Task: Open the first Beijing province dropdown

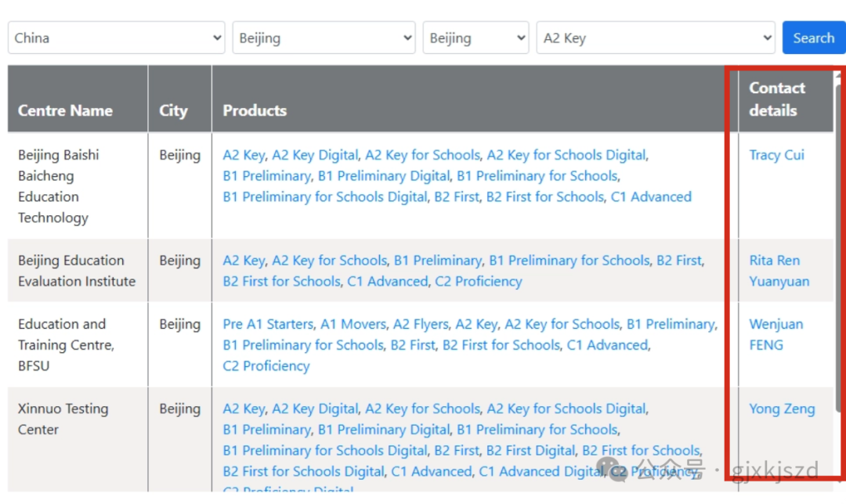Action: click(x=324, y=38)
